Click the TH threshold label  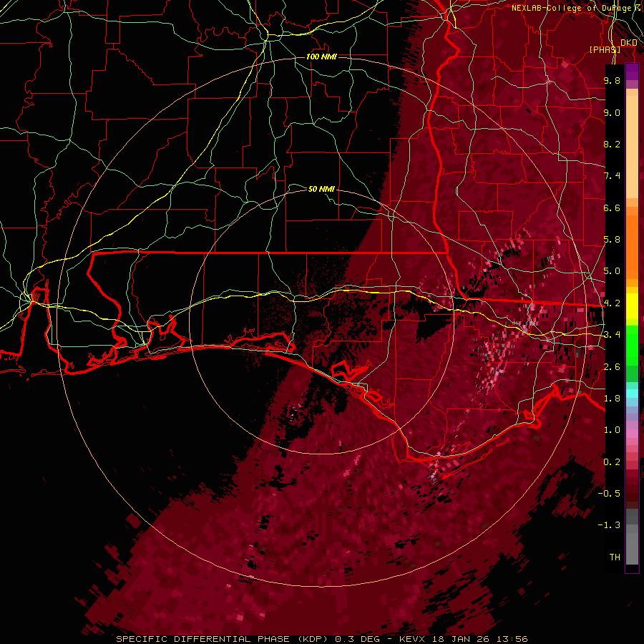point(615,557)
